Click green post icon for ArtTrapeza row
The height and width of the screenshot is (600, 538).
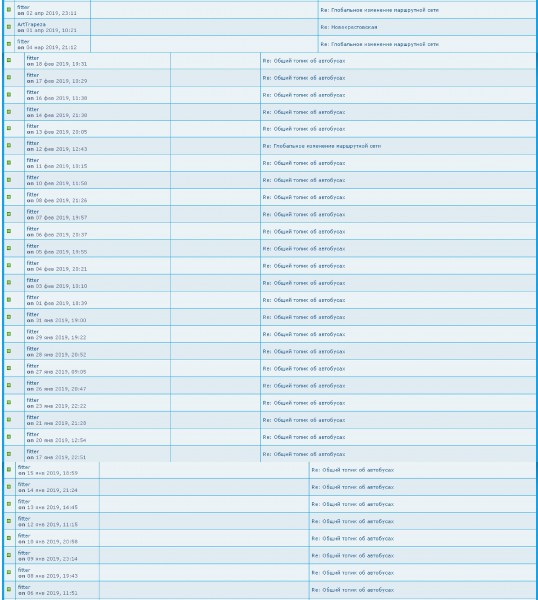click(x=9, y=27)
